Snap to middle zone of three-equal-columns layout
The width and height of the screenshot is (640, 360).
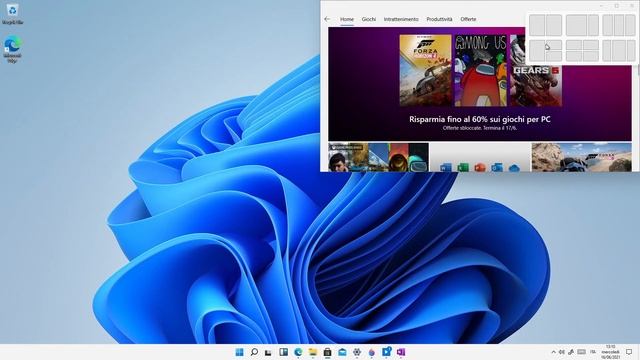[619, 25]
